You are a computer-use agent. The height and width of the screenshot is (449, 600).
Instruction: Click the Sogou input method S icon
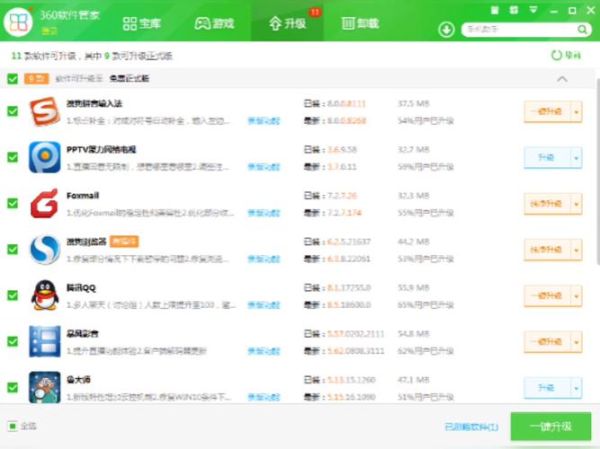(45, 111)
